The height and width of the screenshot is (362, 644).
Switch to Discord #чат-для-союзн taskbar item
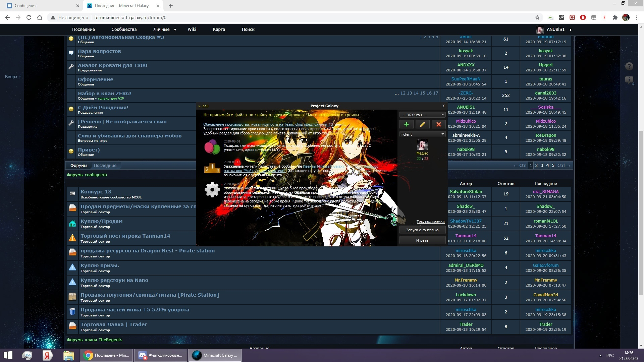click(x=161, y=355)
